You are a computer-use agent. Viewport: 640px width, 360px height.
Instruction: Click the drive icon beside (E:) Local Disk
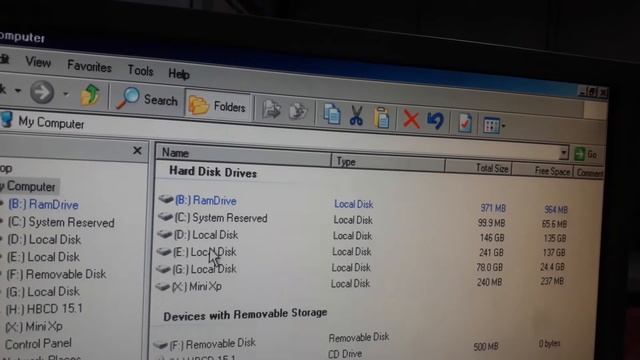(164, 251)
